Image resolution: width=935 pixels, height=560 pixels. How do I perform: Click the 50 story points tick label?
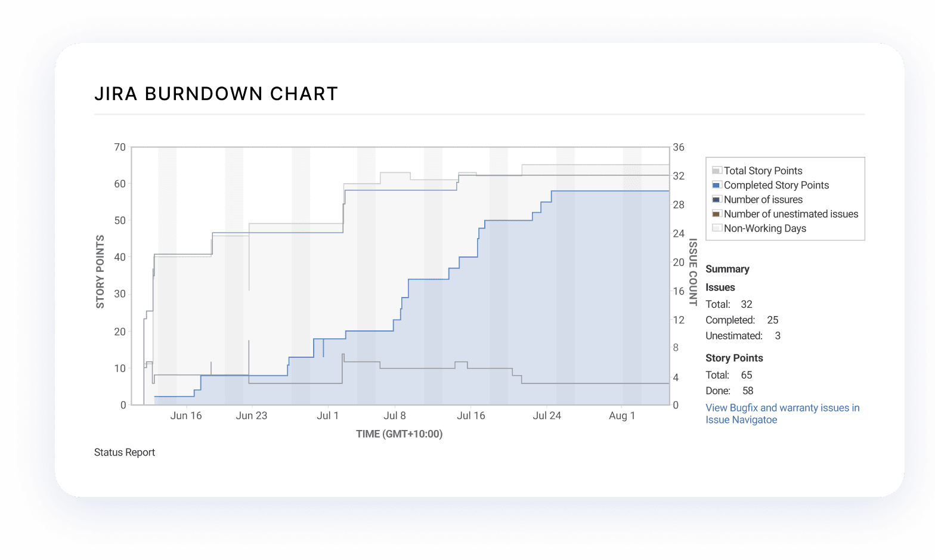coord(120,221)
